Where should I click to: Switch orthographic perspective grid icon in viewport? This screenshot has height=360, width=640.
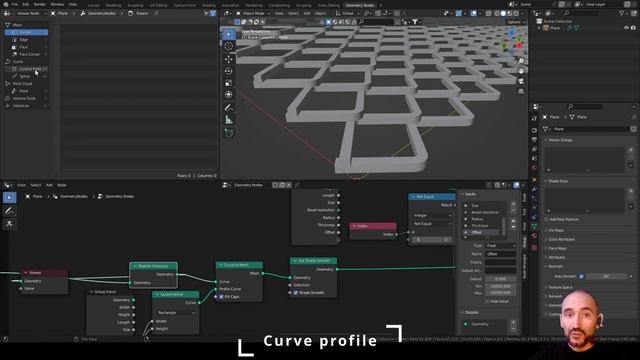tap(521, 91)
